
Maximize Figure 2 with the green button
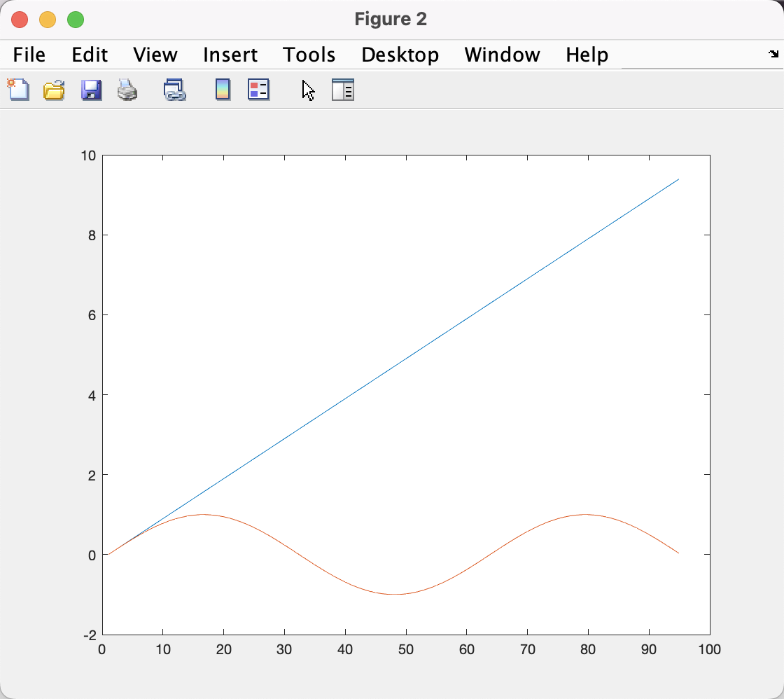click(76, 20)
